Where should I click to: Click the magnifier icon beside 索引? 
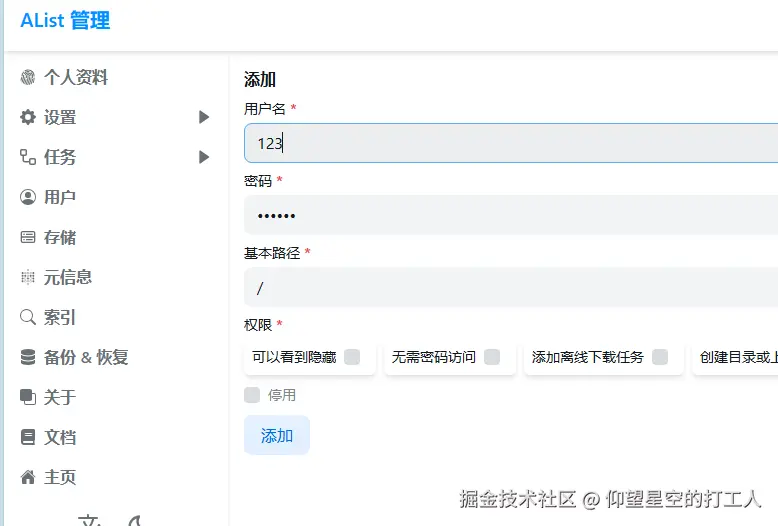click(28, 317)
